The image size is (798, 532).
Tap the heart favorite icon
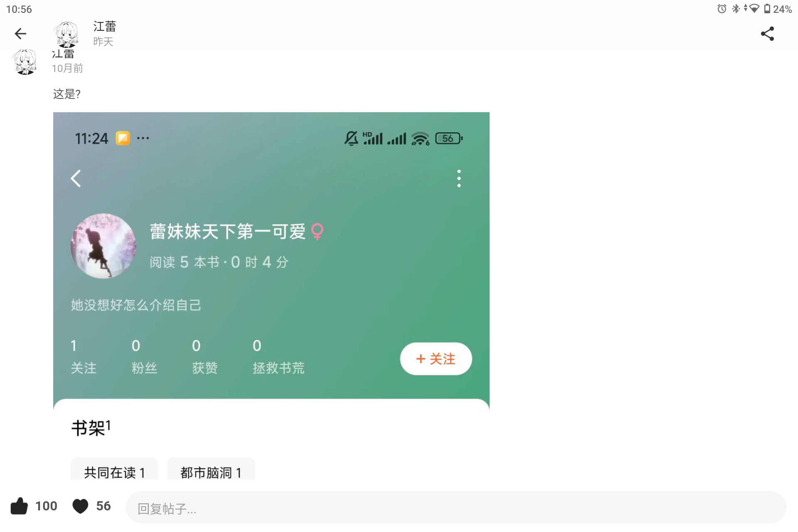click(80, 506)
